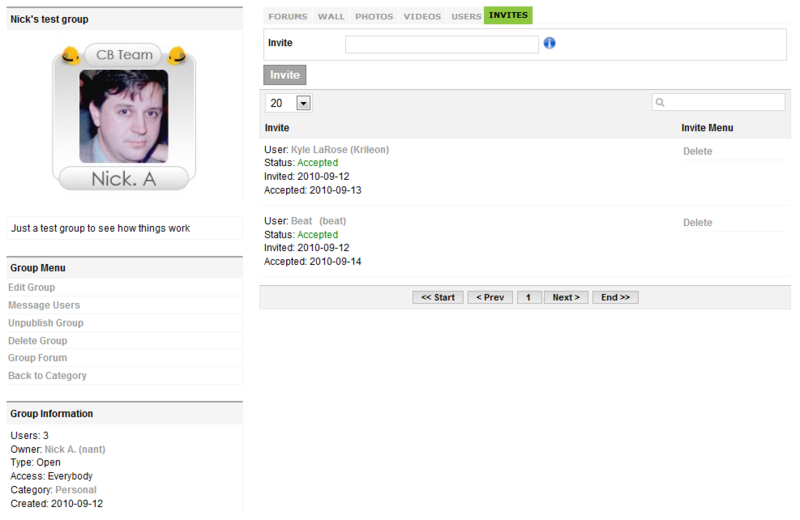The height and width of the screenshot is (520, 800).
Task: Click the group description text
Action: point(101,229)
